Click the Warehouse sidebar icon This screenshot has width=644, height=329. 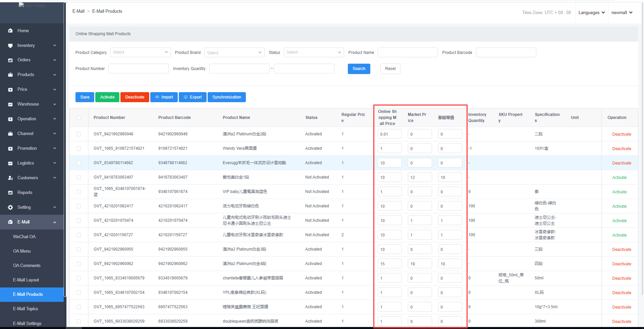click(x=10, y=104)
